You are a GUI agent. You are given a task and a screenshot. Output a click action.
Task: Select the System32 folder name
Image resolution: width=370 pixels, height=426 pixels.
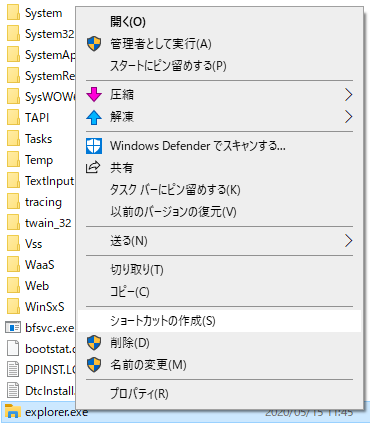49,34
